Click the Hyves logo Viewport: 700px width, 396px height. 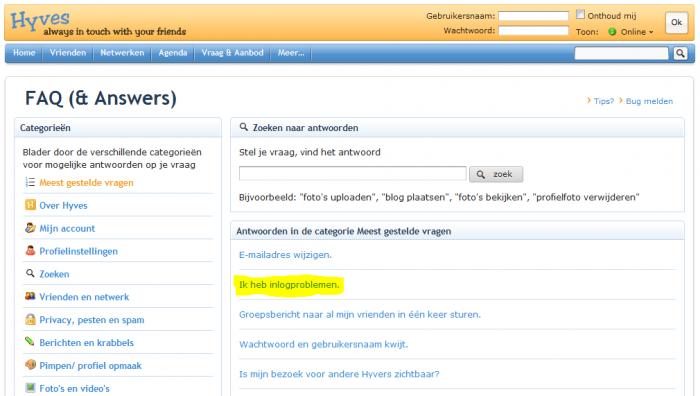(x=40, y=20)
